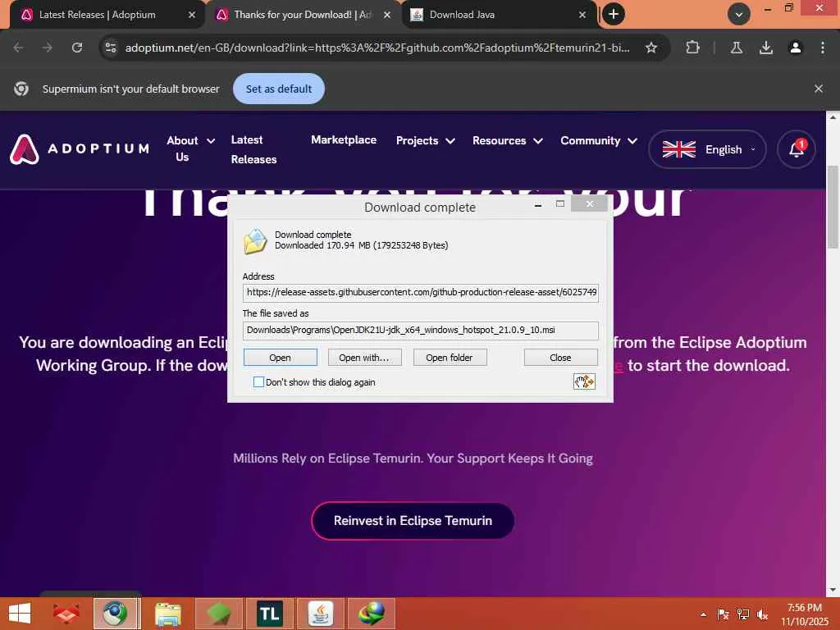840x630 pixels.
Task: Open the Action Center flag tray icon
Action: (x=723, y=614)
